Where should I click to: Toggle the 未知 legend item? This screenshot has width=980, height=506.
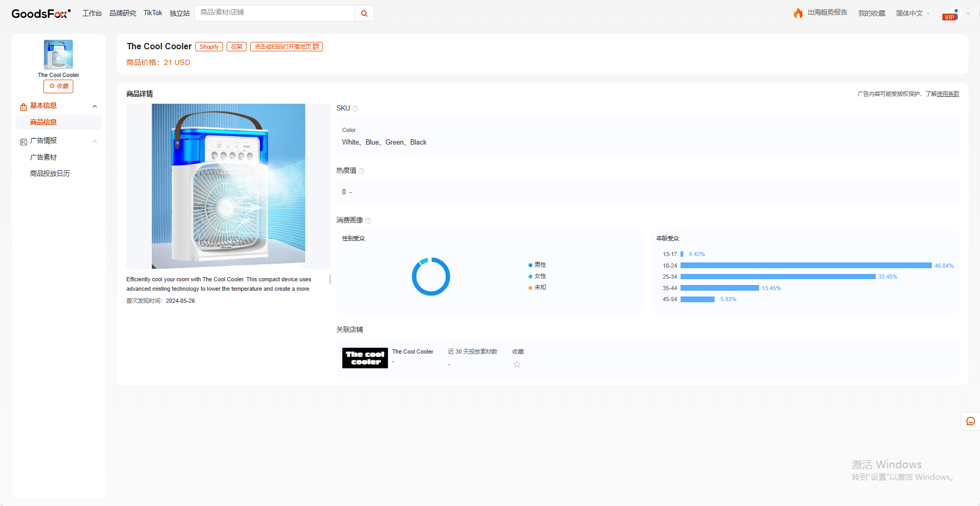(537, 288)
